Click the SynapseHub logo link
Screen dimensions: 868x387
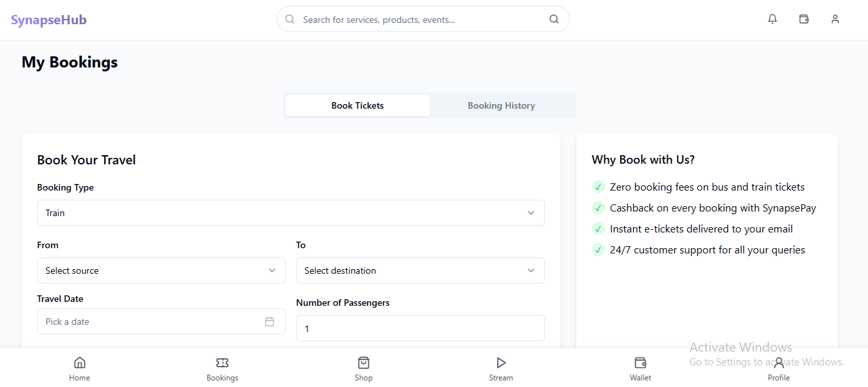(x=48, y=20)
